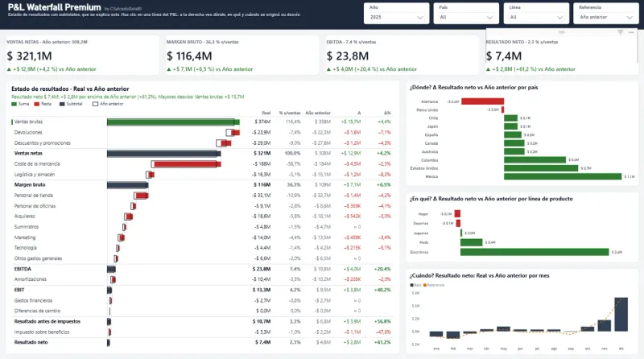Screen dimensions: 644x359
Task: Click the December column in monthly chart
Action: pos(621,314)
